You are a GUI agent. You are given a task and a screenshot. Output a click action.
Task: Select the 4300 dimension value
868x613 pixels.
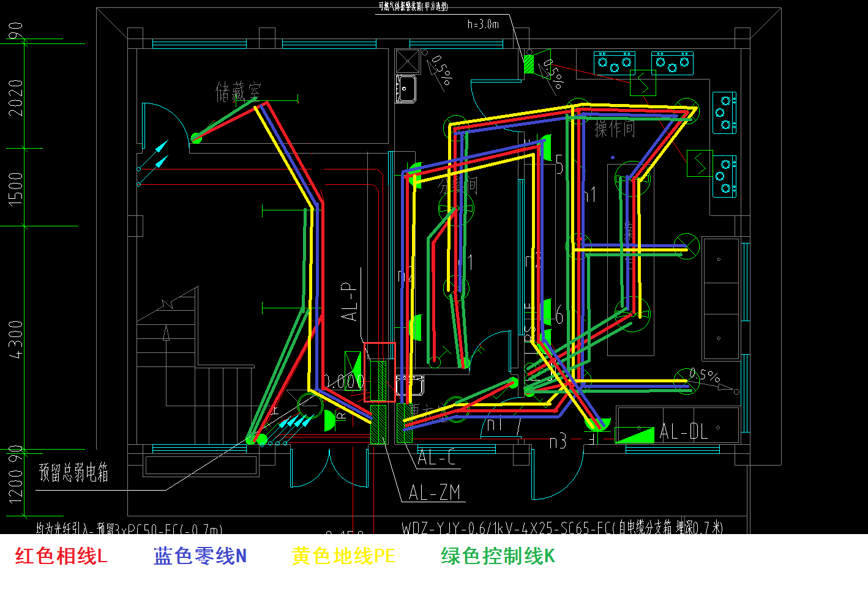tap(16, 339)
